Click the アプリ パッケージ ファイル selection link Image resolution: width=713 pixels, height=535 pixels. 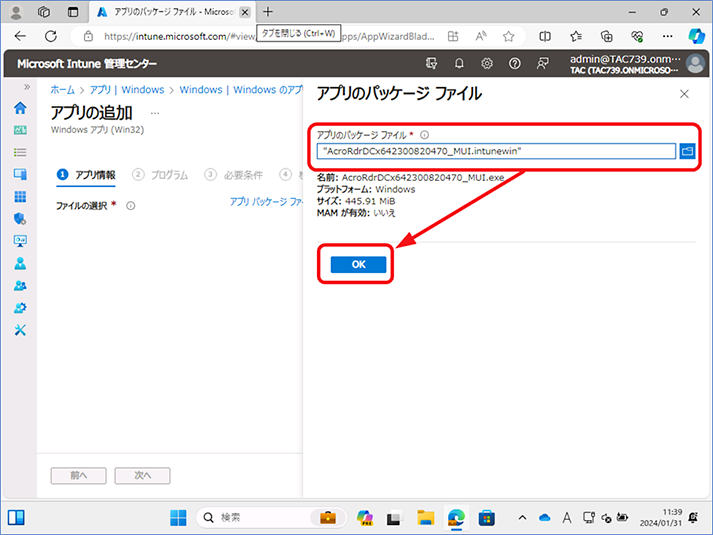(266, 201)
